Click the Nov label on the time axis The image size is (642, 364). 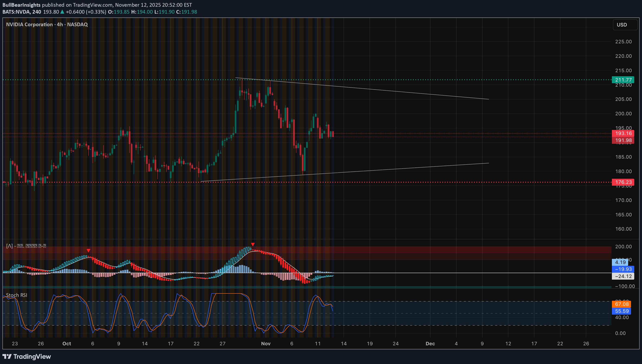(266, 343)
